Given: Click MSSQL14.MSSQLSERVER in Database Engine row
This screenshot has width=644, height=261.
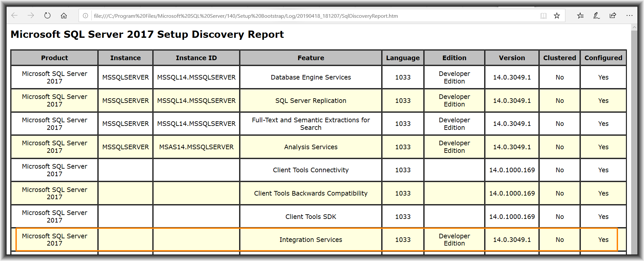Looking at the screenshot, I should [x=196, y=77].
